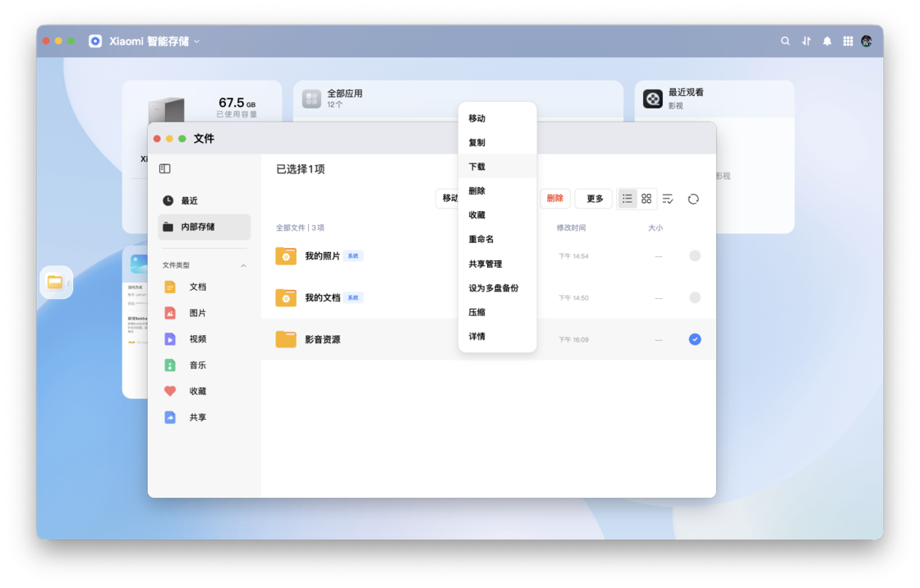Viewport: 920px width, 588px height.
Task: Open the transfer arrows icon in title bar
Action: (806, 41)
